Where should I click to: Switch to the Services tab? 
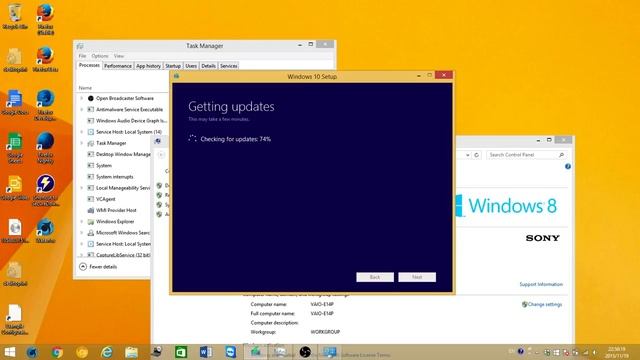click(x=229, y=66)
